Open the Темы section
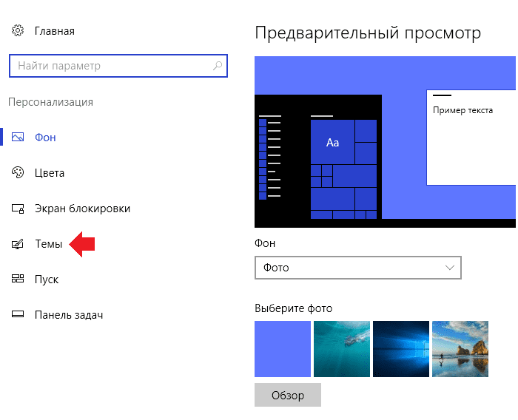 coord(49,244)
